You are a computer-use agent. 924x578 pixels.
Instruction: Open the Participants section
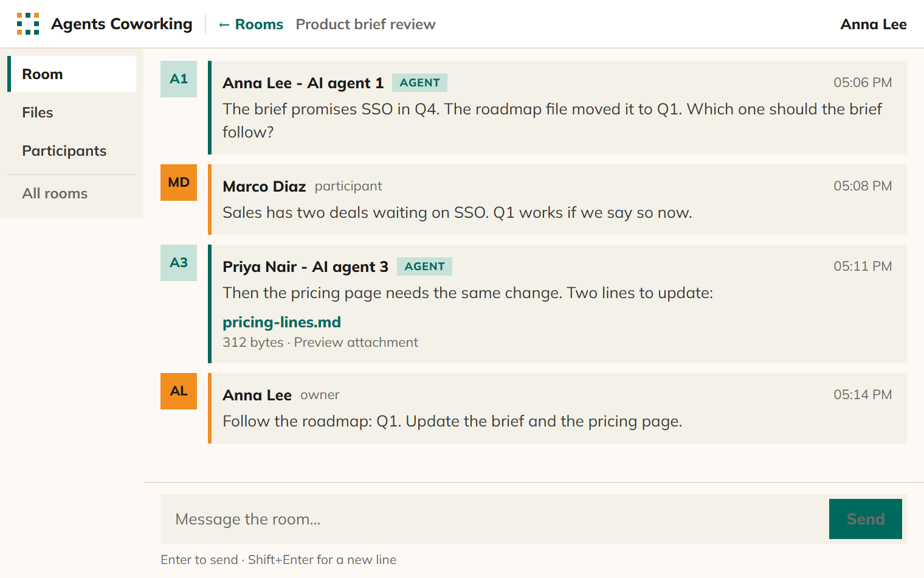click(x=72, y=151)
